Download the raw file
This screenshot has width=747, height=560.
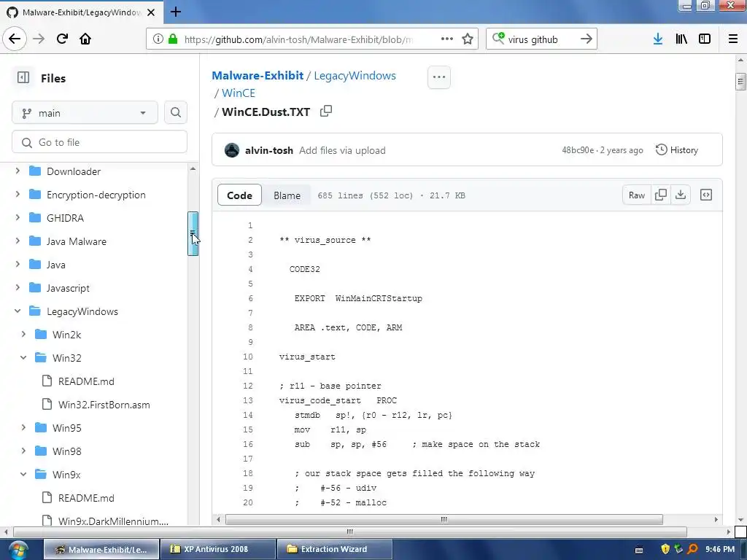[681, 195]
